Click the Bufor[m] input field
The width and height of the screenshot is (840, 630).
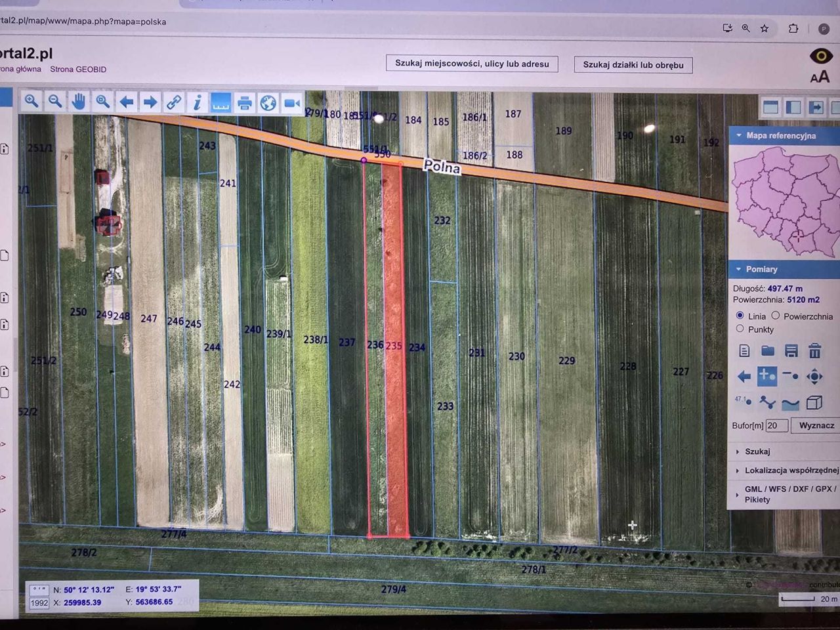tap(777, 425)
